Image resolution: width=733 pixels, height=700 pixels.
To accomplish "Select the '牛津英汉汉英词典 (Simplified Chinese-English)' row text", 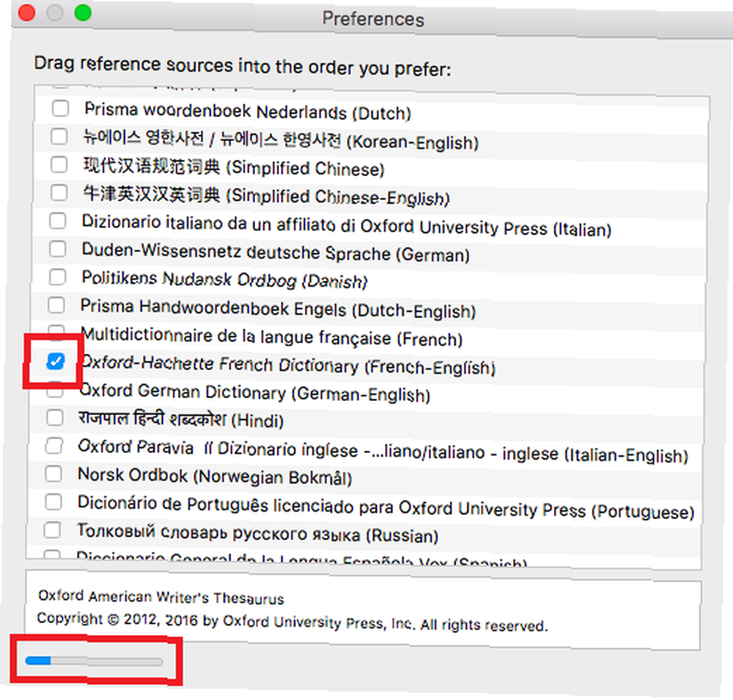I will (x=266, y=195).
